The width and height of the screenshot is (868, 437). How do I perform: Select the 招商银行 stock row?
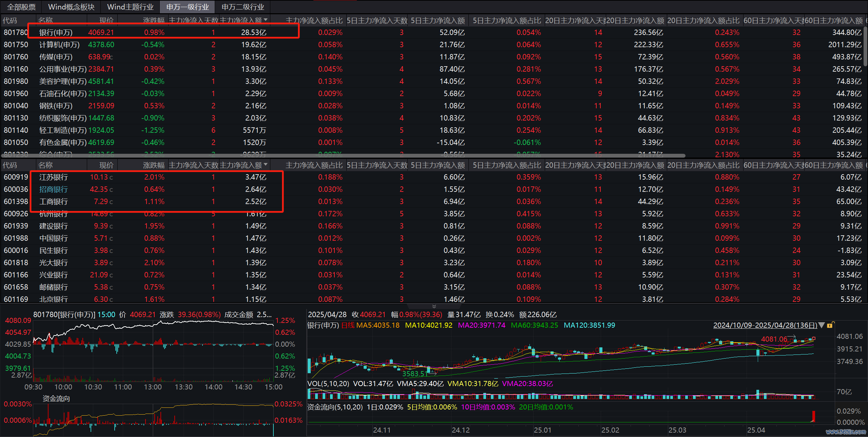pyautogui.click(x=53, y=189)
